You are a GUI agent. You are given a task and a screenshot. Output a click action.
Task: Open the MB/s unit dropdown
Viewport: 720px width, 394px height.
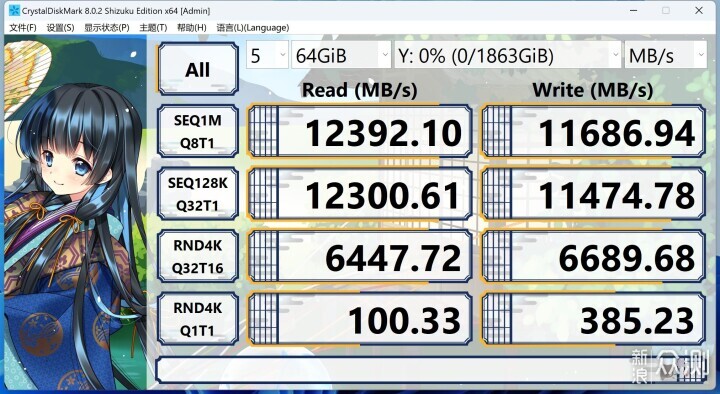pos(665,56)
